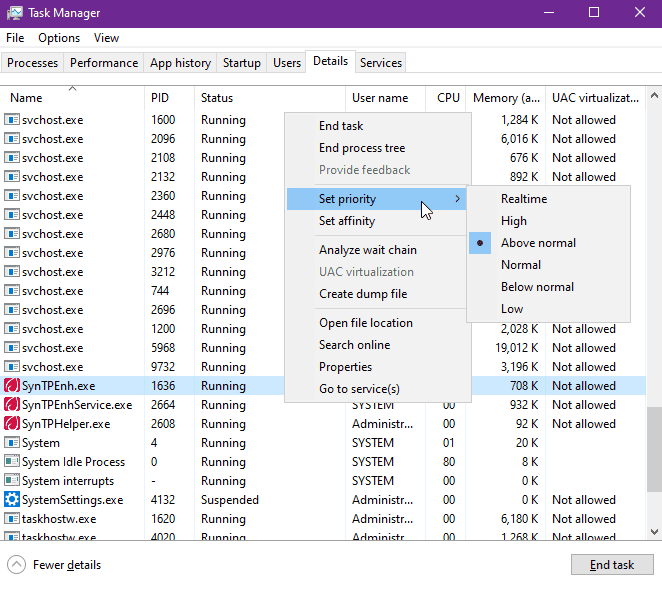The image size is (662, 589).
Task: Switch to the Processes tab
Action: tap(33, 62)
